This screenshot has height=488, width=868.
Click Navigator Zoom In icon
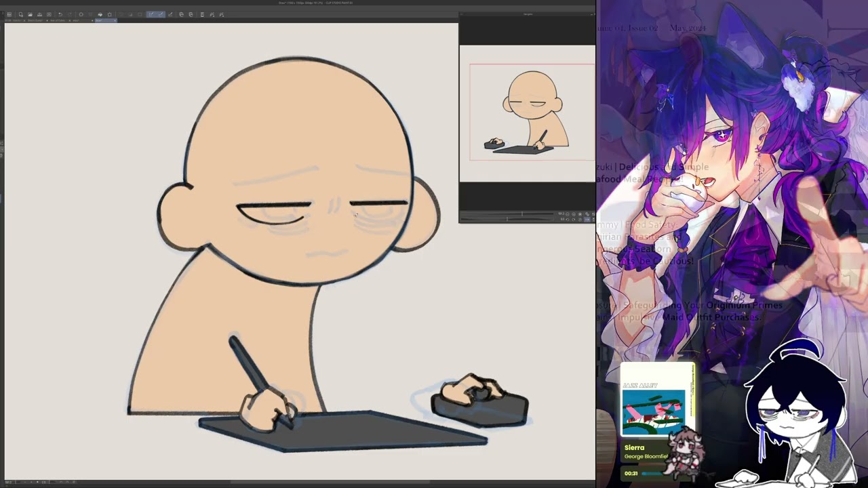[574, 214]
